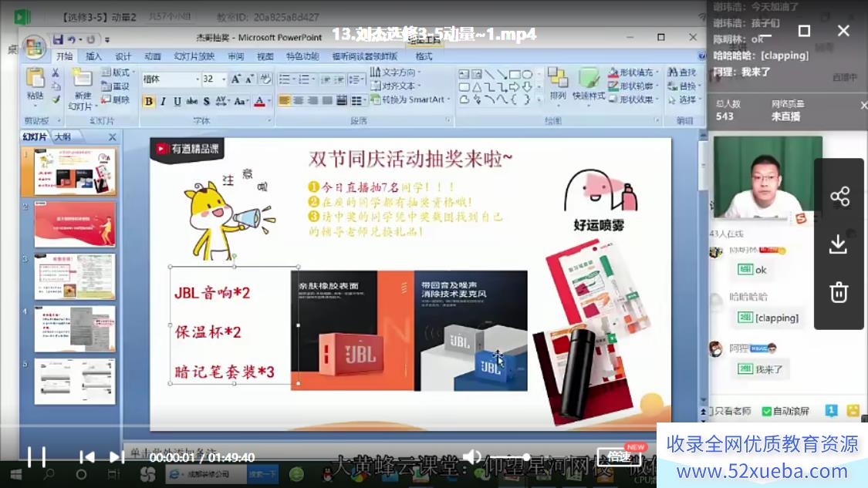Click the share icon in side panel
Screen dimensions: 868x488
click(839, 197)
